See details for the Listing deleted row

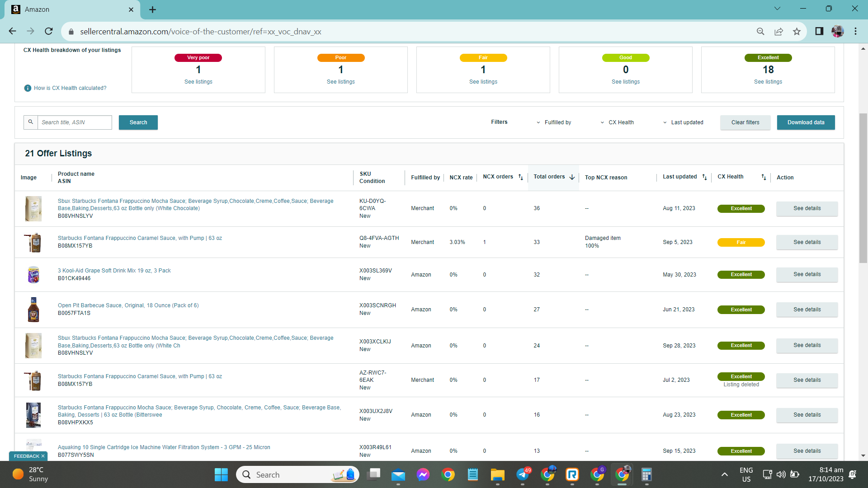click(x=807, y=380)
